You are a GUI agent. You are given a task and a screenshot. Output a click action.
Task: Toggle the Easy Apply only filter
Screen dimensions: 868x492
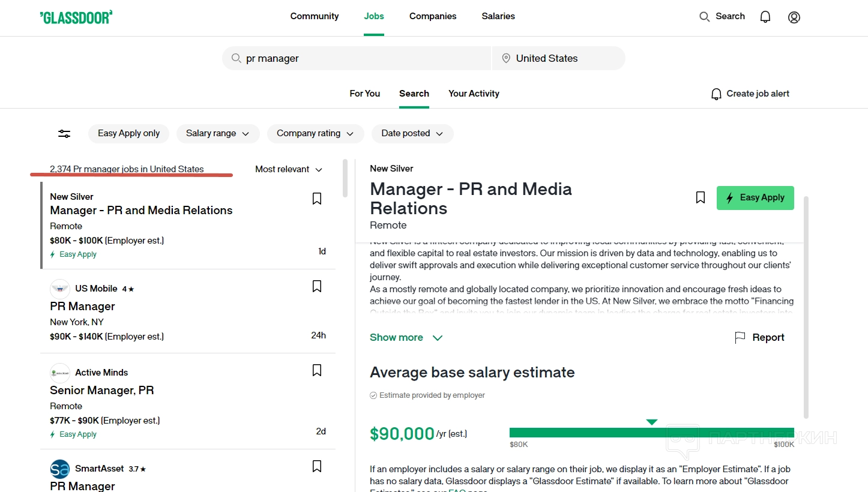[x=128, y=133]
